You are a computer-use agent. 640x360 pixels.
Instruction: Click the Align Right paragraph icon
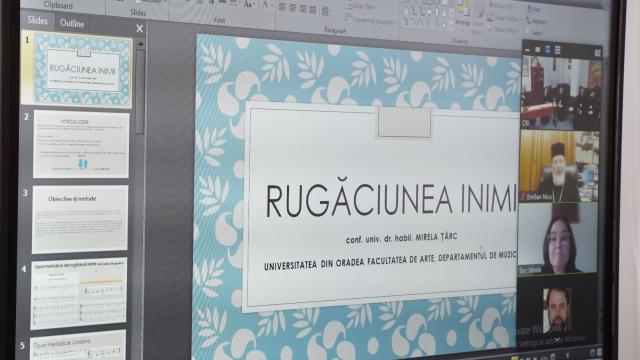pos(303,9)
